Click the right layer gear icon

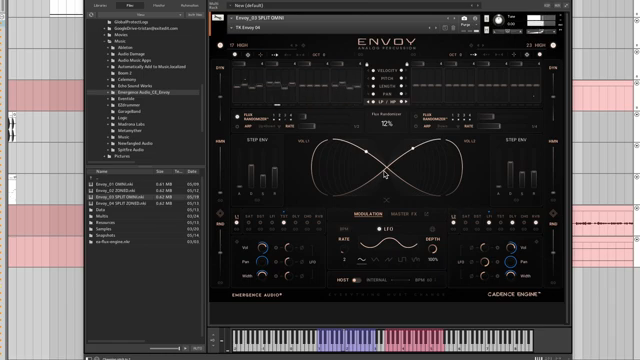[527, 55]
